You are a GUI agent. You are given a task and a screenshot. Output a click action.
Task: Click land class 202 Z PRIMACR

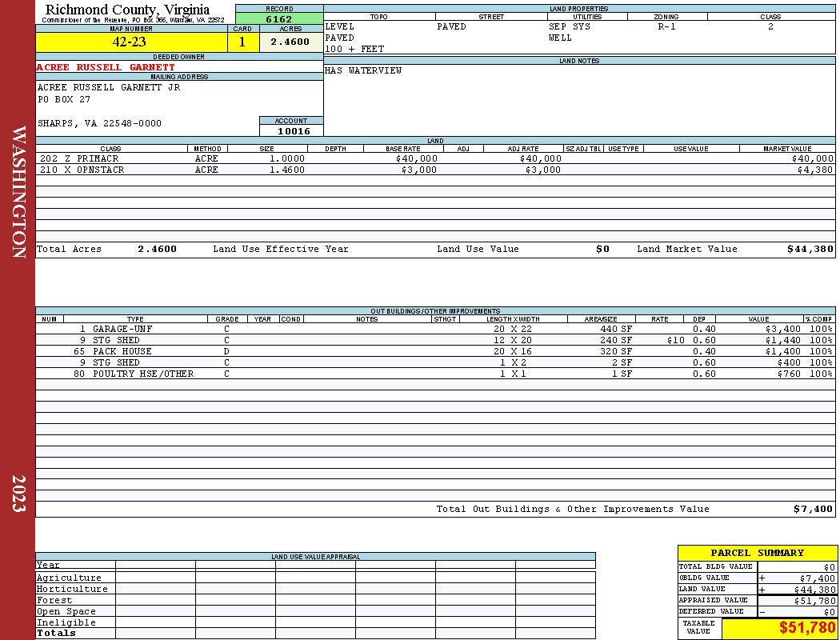[x=79, y=158]
